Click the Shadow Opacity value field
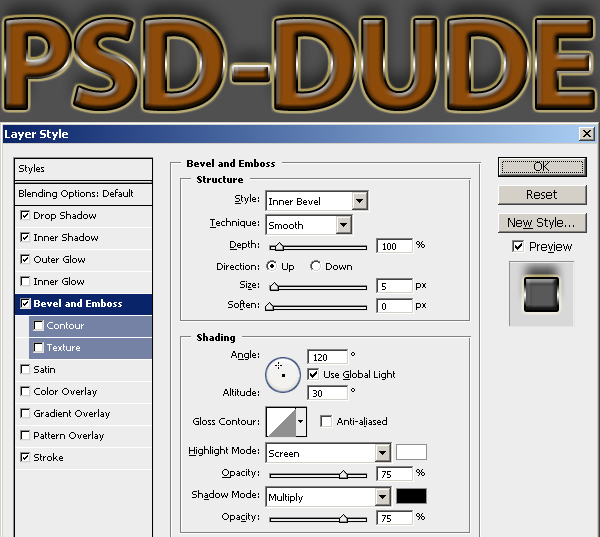The image size is (600, 537). [x=395, y=518]
